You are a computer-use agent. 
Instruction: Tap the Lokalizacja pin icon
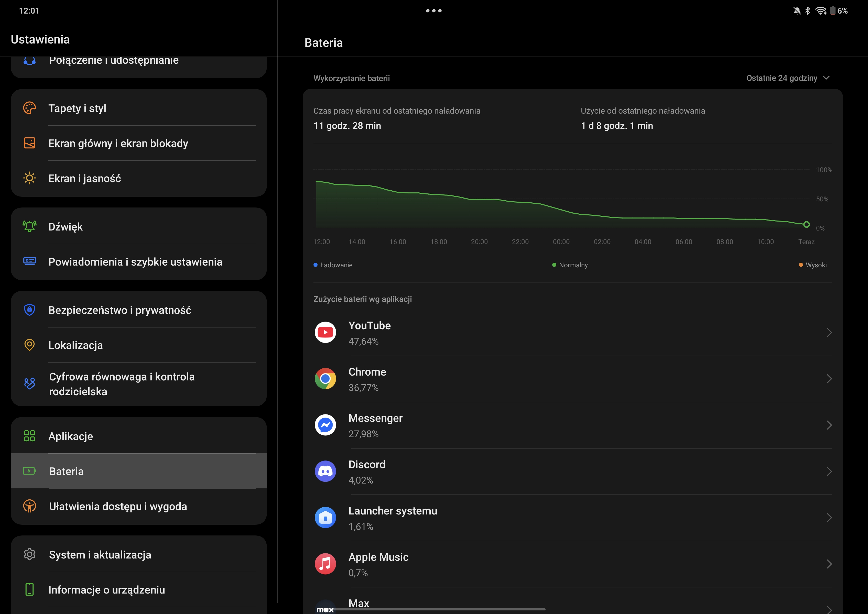29,345
